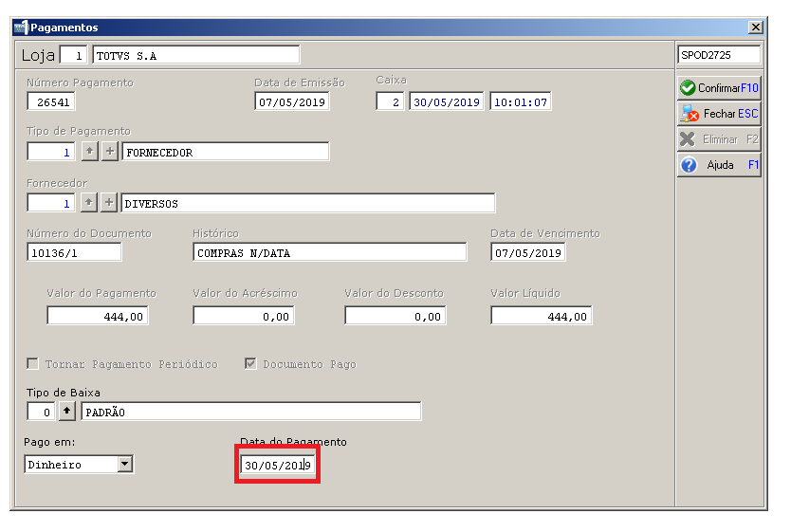The width and height of the screenshot is (791, 532).
Task: Click the PADRÃO description field
Action: click(251, 412)
